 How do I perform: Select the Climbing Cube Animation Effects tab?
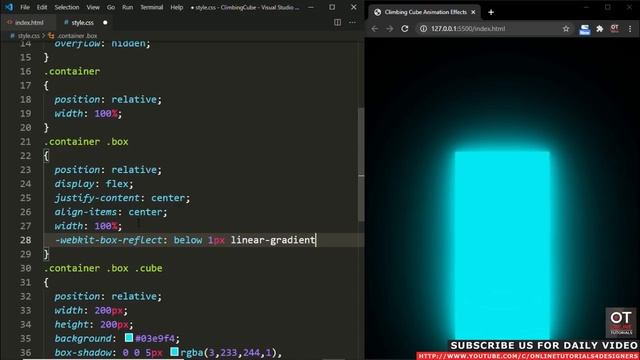coord(424,12)
